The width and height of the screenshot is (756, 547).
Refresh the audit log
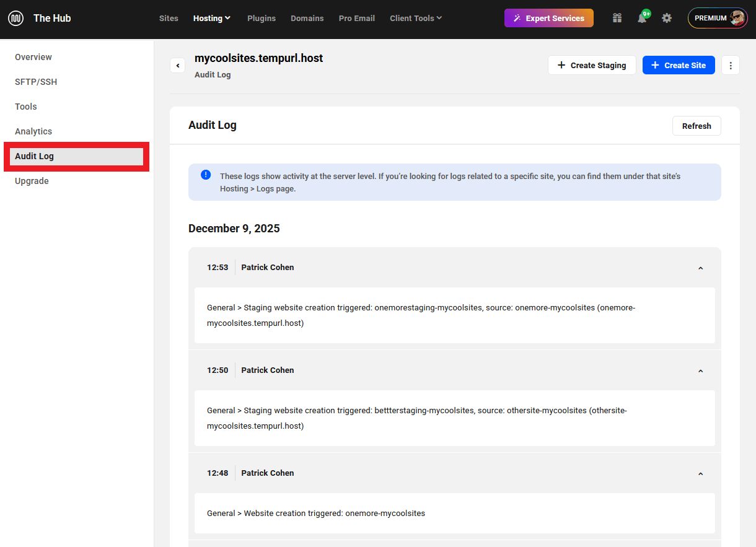697,126
